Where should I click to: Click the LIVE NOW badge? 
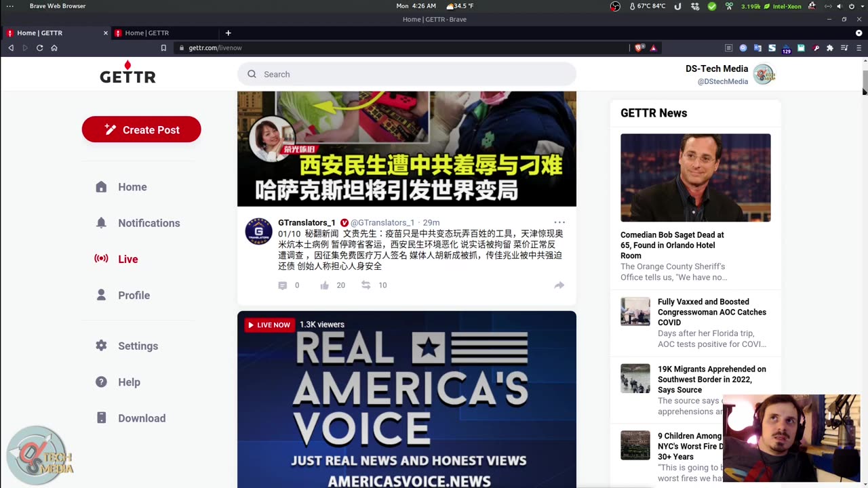(x=269, y=325)
